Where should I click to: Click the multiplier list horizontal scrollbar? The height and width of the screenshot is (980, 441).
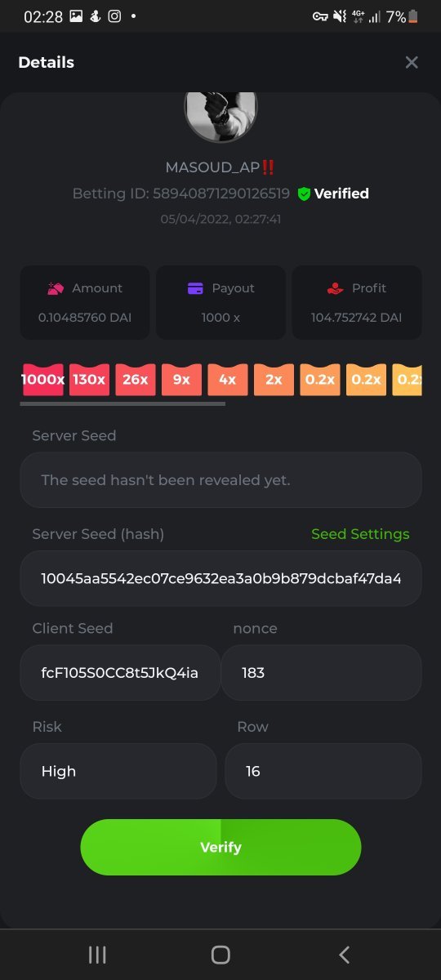122,403
